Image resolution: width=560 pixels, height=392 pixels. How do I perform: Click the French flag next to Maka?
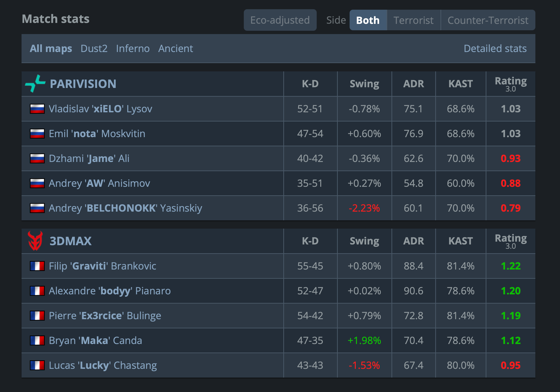click(37, 340)
